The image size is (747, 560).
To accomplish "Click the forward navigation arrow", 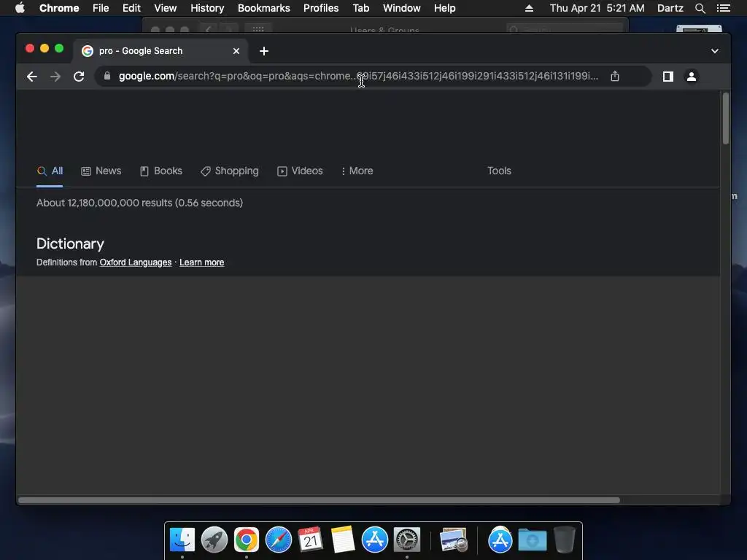I will 55,76.
